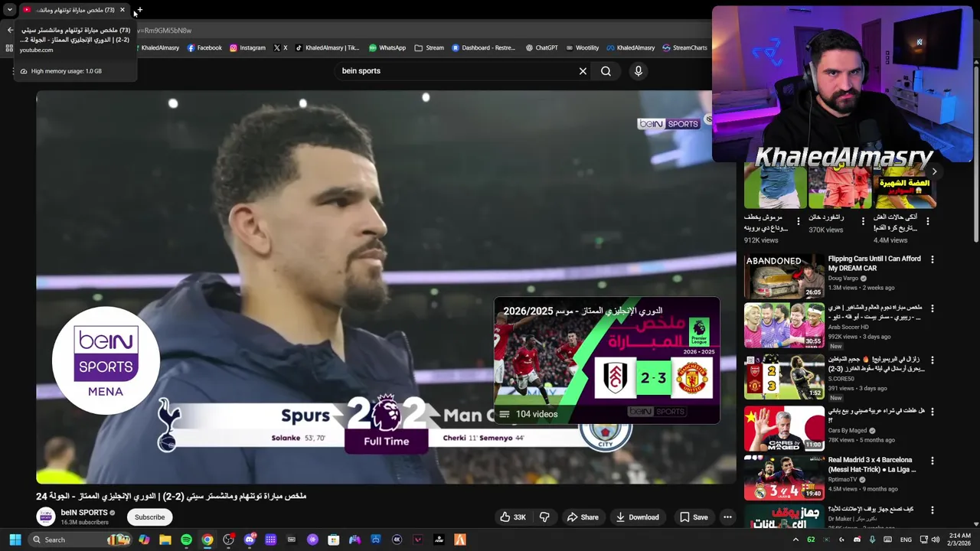
Task: Open the volume control in the tray
Action: (x=935, y=540)
